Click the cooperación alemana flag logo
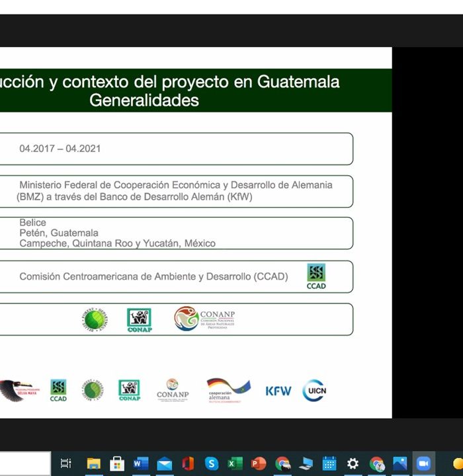The width and height of the screenshot is (463, 476). click(228, 391)
